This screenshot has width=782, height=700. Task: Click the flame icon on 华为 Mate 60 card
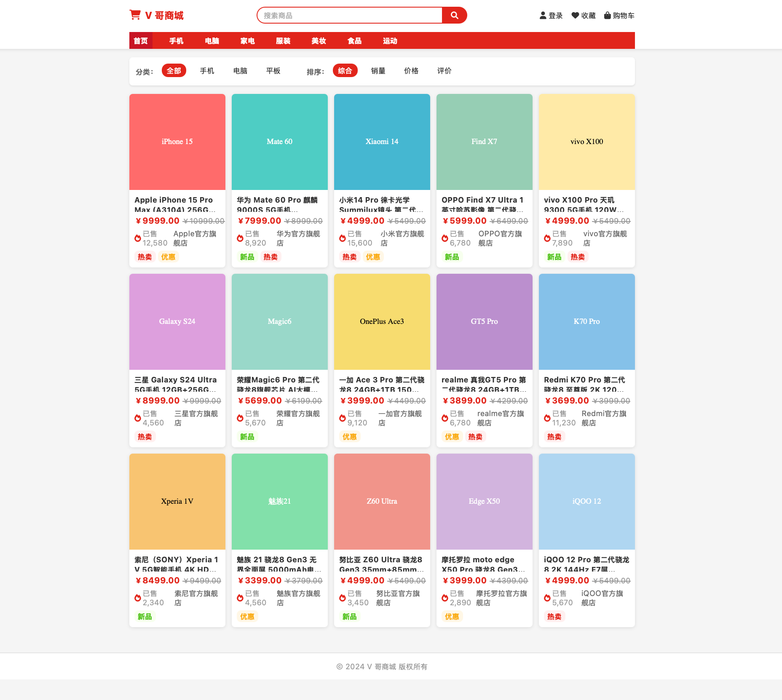[240, 238]
